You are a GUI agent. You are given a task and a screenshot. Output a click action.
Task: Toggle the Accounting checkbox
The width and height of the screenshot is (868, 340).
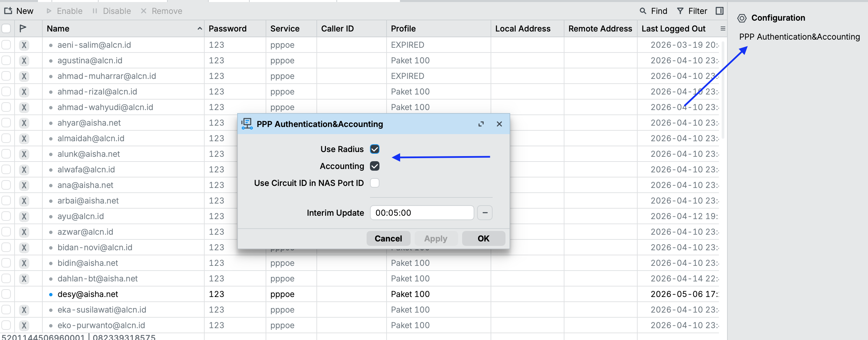(375, 166)
